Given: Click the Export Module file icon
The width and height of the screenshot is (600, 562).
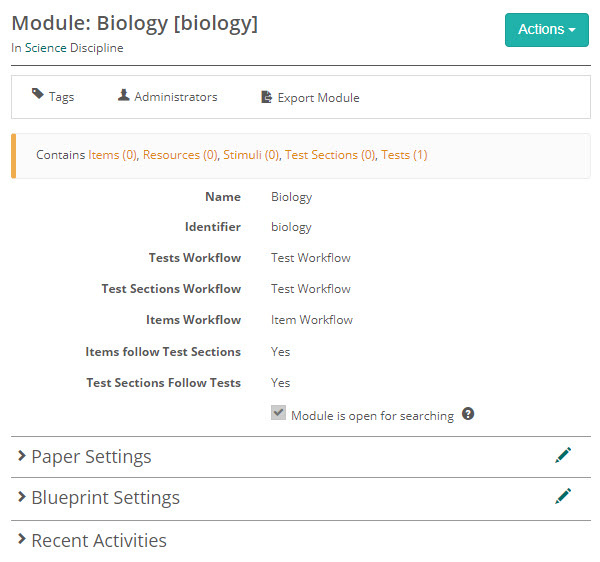Looking at the screenshot, I should click(x=266, y=97).
